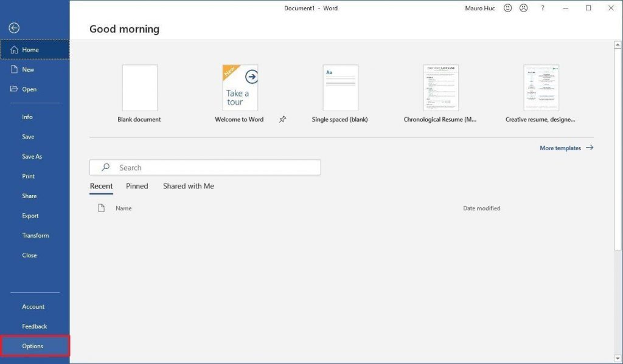This screenshot has width=623, height=364.
Task: Click the magnifier icon in search box
Action: coord(105,167)
